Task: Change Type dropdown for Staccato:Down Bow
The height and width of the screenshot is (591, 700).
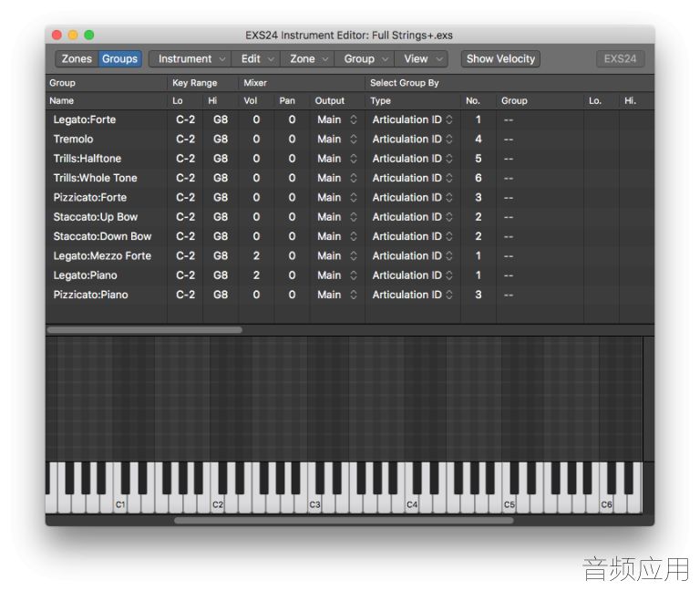Action: 413,236
